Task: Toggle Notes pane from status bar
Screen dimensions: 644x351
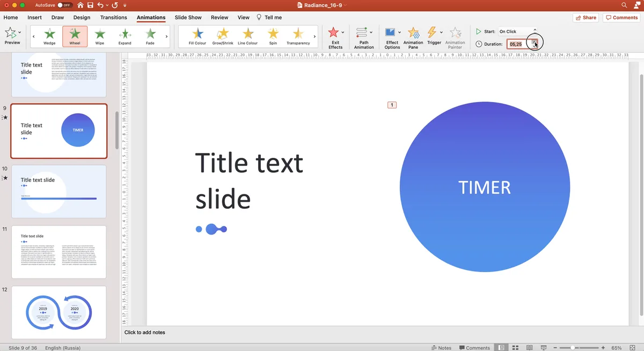Action: click(x=441, y=348)
